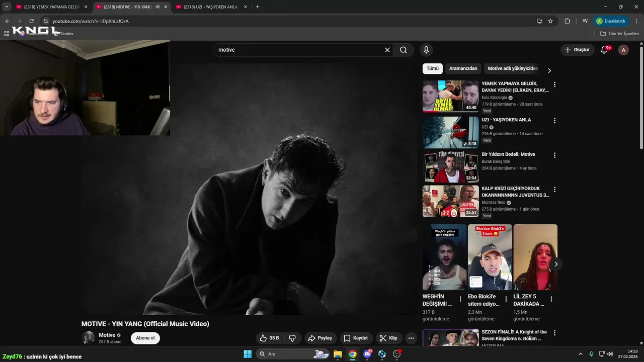Screen dimensions: 644x362
Task: Open the Ebo Blok3'e sitem short thumbnail
Action: pyautogui.click(x=490, y=257)
